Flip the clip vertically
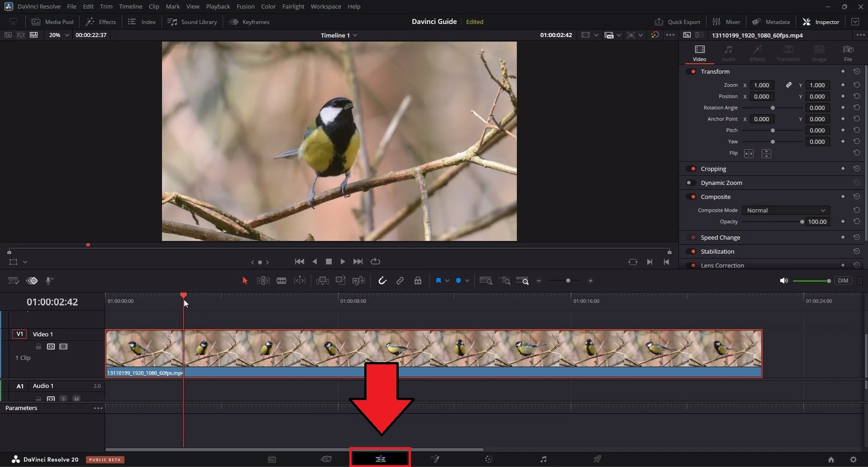 (x=766, y=154)
